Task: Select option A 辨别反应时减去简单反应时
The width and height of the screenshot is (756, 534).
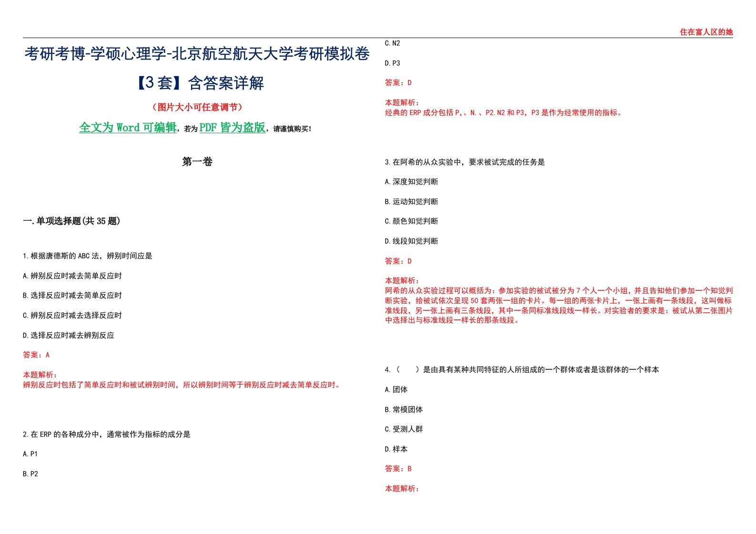Action: 72,276
